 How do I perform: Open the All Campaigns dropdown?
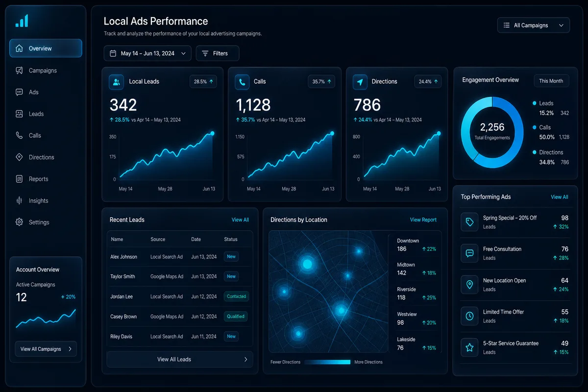click(534, 25)
